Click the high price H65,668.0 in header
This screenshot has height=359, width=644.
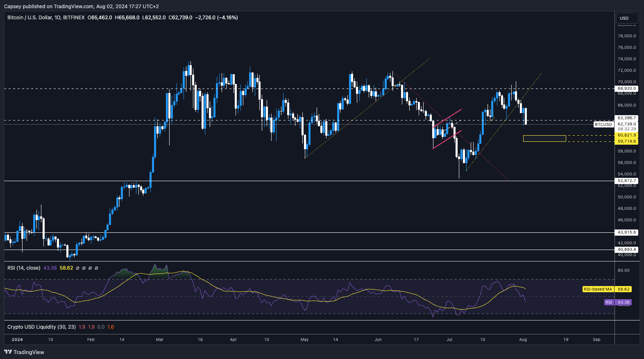pos(127,18)
